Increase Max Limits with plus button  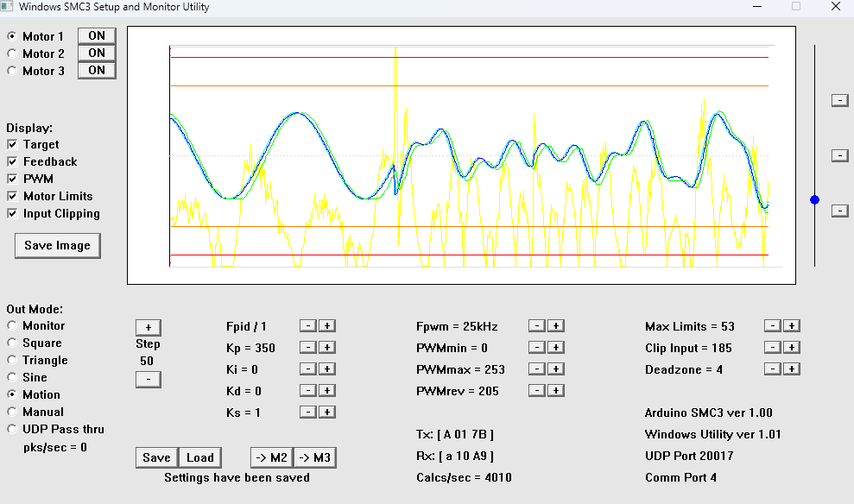[x=792, y=326]
